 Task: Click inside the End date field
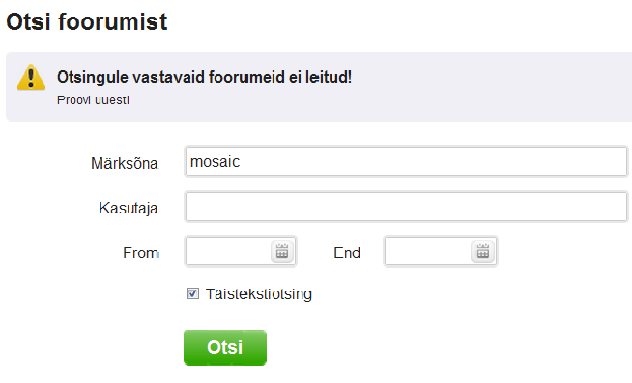(x=441, y=252)
